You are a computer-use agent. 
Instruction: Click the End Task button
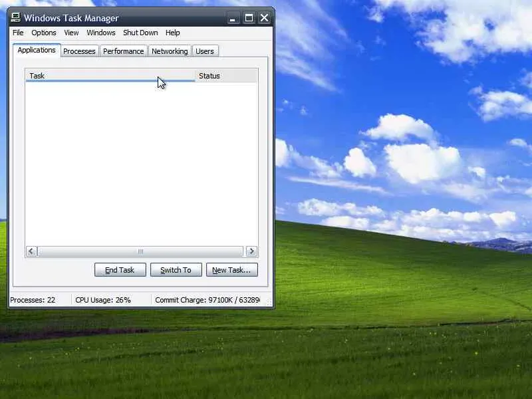[x=120, y=270]
